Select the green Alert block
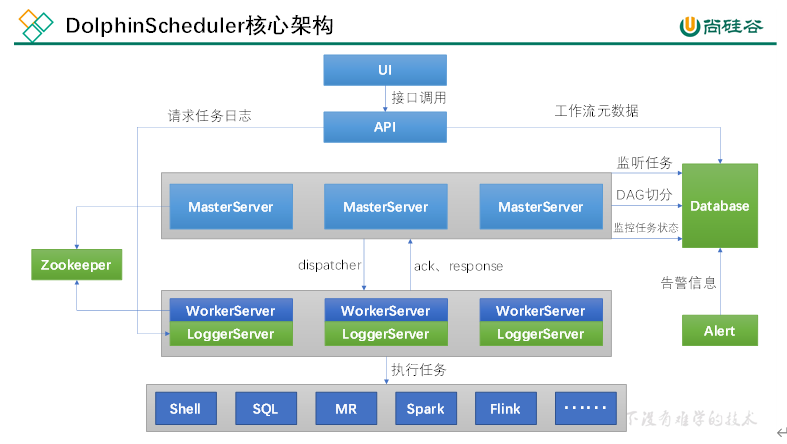This screenshot has height=444, width=787. [x=719, y=330]
